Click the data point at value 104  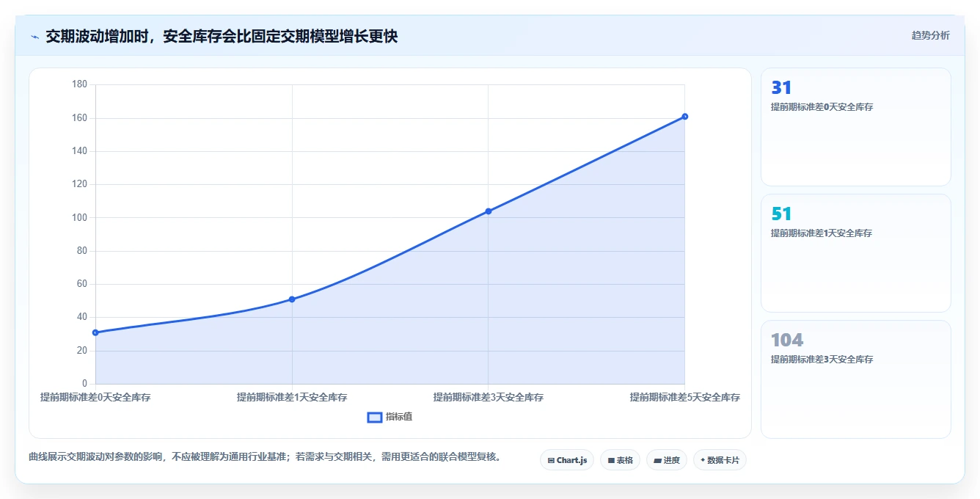coord(489,211)
